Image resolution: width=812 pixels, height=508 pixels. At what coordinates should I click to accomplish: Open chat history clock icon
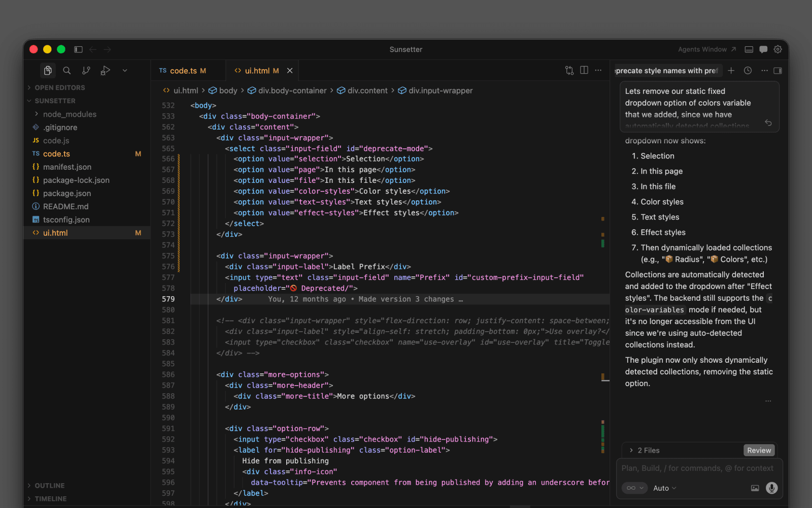pyautogui.click(x=748, y=71)
